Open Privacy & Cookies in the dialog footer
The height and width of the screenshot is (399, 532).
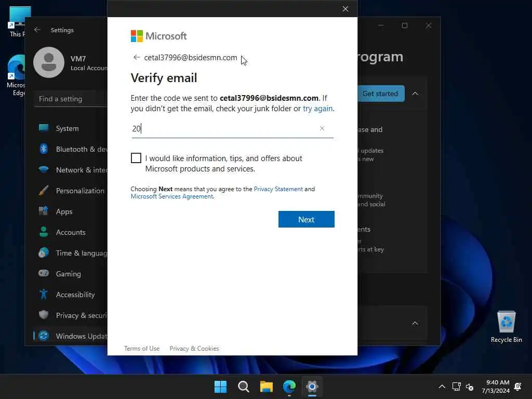coord(194,349)
